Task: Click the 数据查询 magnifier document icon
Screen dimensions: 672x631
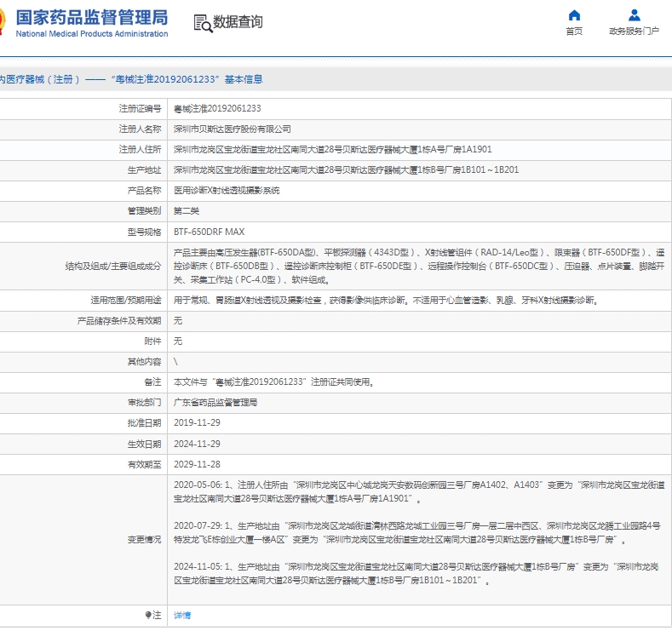Action: pos(202,23)
